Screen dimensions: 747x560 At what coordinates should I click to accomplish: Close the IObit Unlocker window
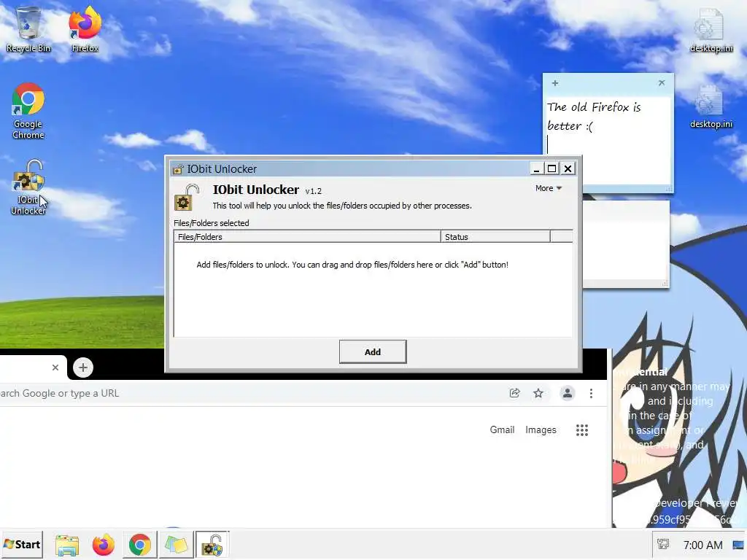point(568,168)
